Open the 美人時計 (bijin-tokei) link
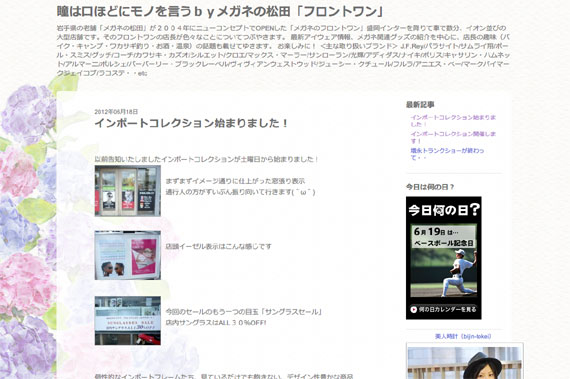The image size is (570, 379). tap(463, 336)
